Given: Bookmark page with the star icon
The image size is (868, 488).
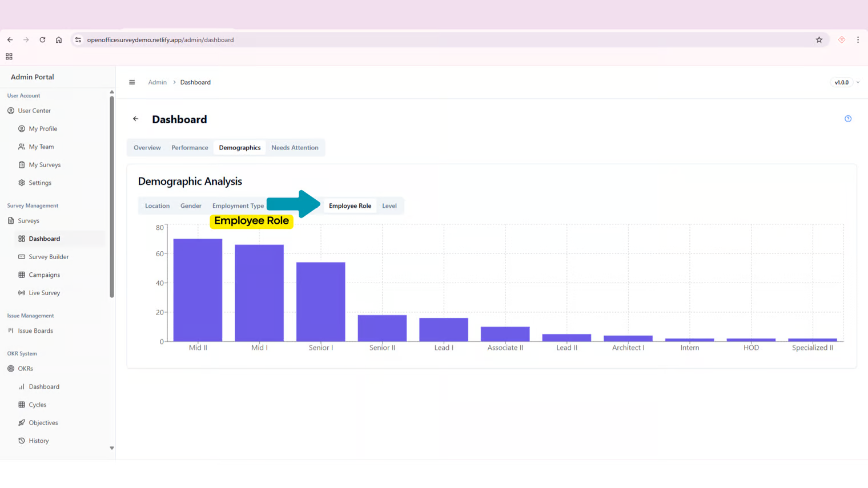Looking at the screenshot, I should [x=819, y=40].
